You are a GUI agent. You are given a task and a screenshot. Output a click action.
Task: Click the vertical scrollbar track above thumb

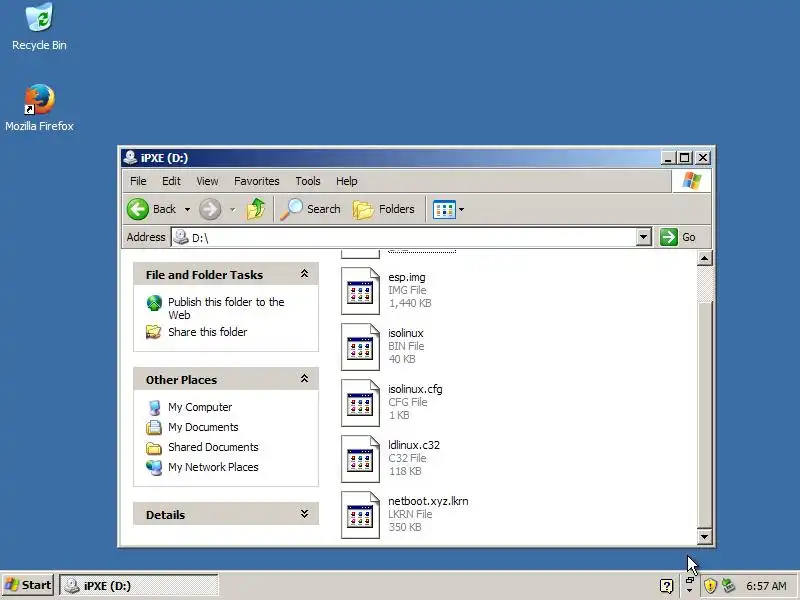[x=705, y=283]
